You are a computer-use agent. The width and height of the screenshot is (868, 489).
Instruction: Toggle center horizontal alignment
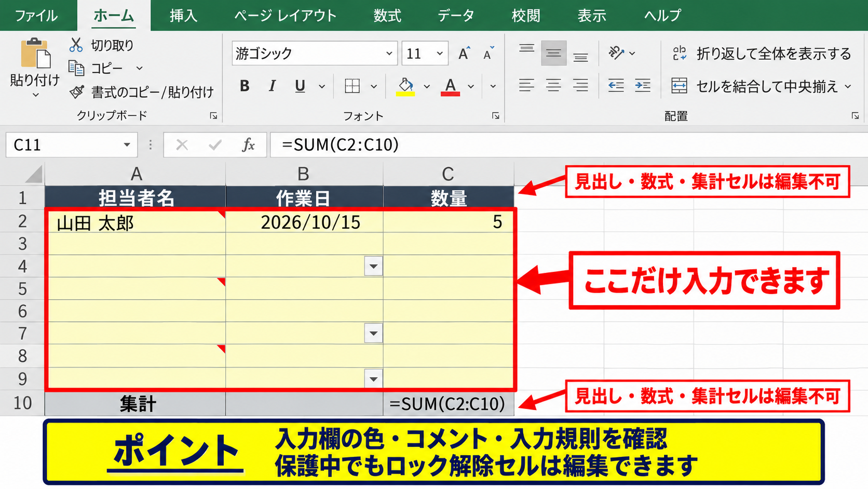(553, 86)
